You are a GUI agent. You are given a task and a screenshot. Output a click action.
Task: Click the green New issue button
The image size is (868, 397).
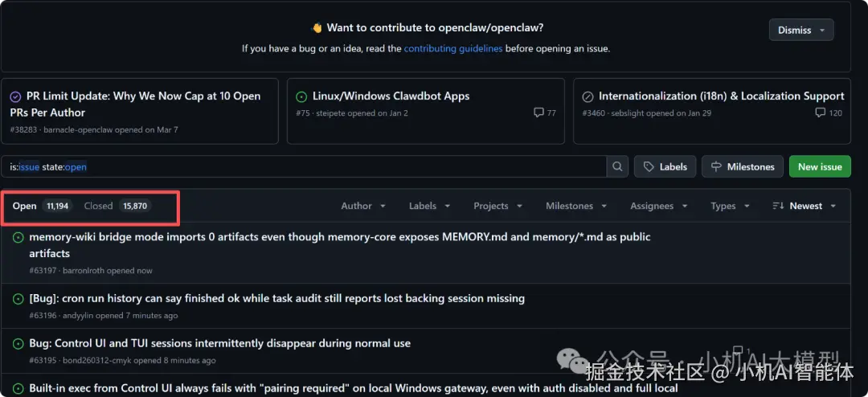pyautogui.click(x=820, y=166)
